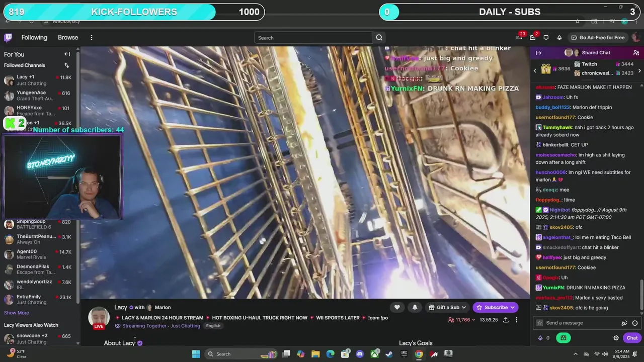Viewport: 644px width, 362px height.
Task: Open Discord in the taskbar
Action: point(360,354)
